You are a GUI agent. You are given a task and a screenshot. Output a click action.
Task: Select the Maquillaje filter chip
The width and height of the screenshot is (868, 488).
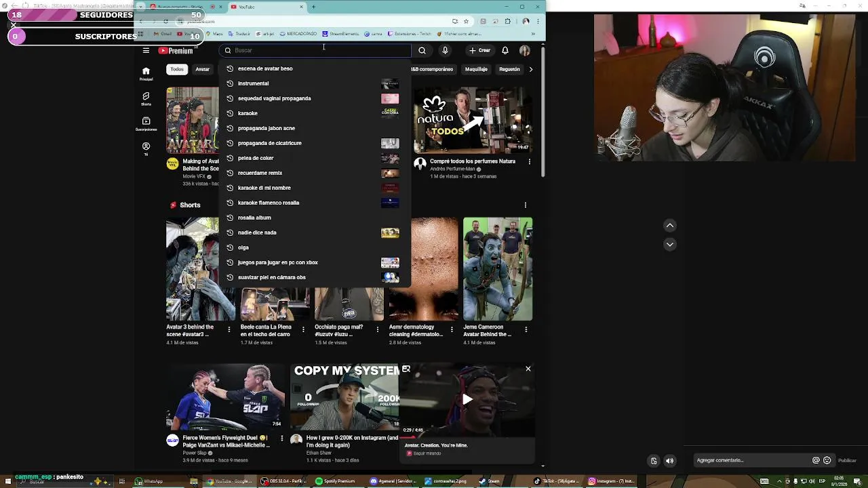tap(476, 69)
